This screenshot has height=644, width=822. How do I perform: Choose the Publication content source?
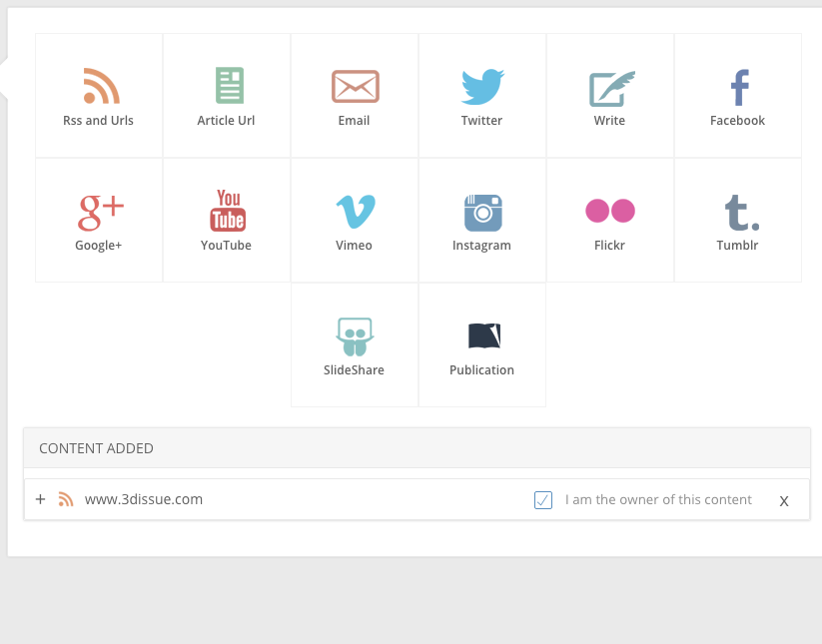(x=482, y=344)
